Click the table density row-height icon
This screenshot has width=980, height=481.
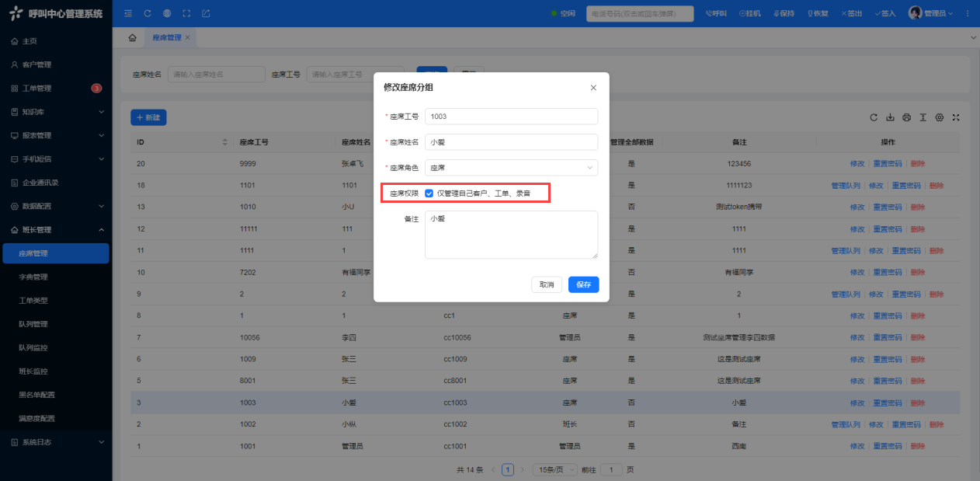[923, 117]
